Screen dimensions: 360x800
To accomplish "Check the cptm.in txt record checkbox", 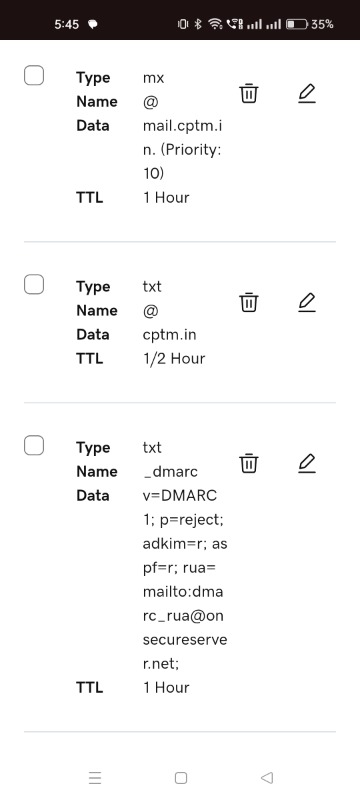I will click(34, 284).
